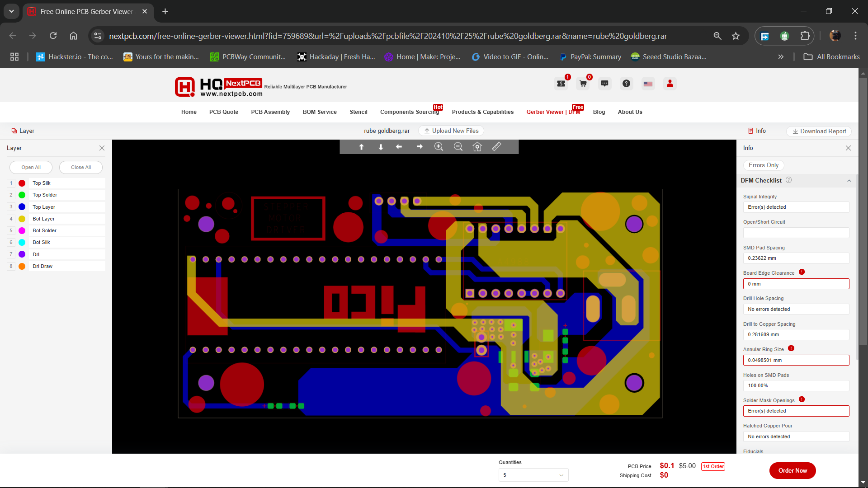This screenshot has width=868, height=488.
Task: Expand the bookmarks overflow chevron
Action: tap(781, 57)
